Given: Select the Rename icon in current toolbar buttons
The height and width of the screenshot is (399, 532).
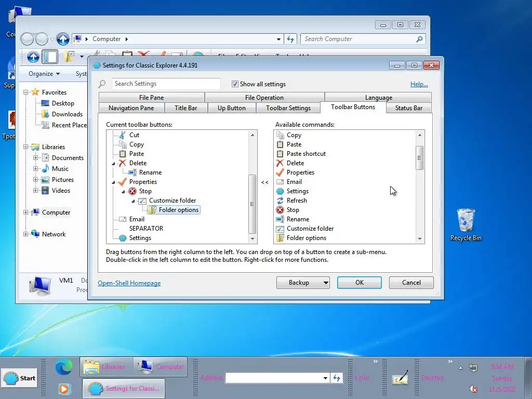Looking at the screenshot, I should (x=132, y=172).
